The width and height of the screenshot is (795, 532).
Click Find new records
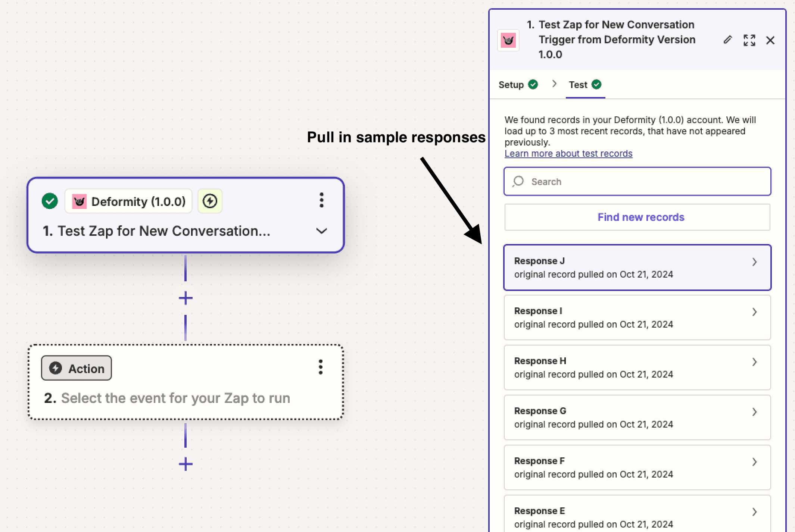(640, 217)
